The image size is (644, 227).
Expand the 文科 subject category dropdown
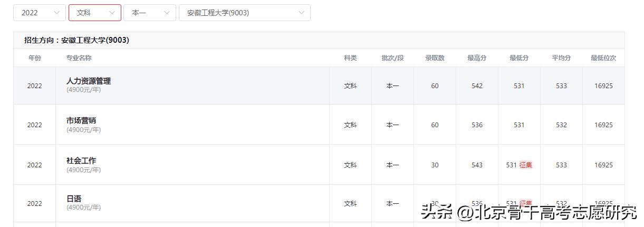pos(94,13)
